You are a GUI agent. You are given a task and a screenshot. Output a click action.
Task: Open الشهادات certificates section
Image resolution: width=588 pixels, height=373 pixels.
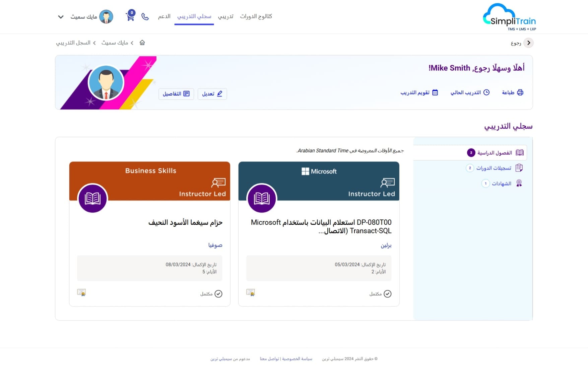[501, 183]
